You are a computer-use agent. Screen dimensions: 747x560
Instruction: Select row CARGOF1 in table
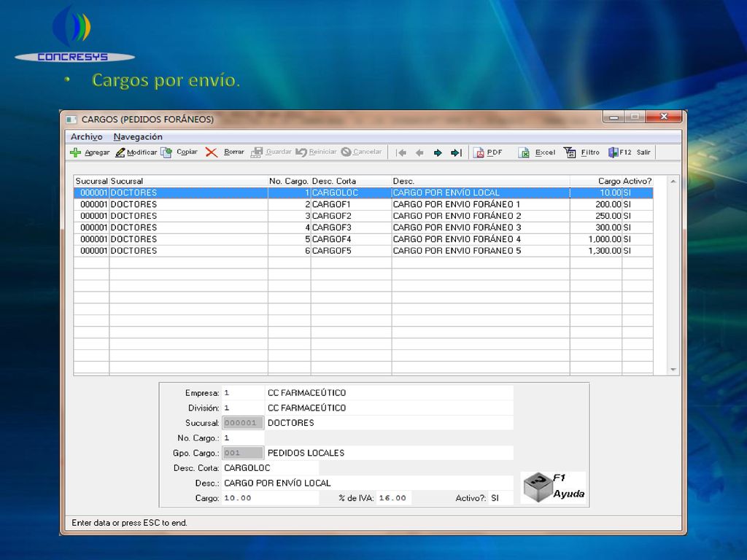[363, 204]
